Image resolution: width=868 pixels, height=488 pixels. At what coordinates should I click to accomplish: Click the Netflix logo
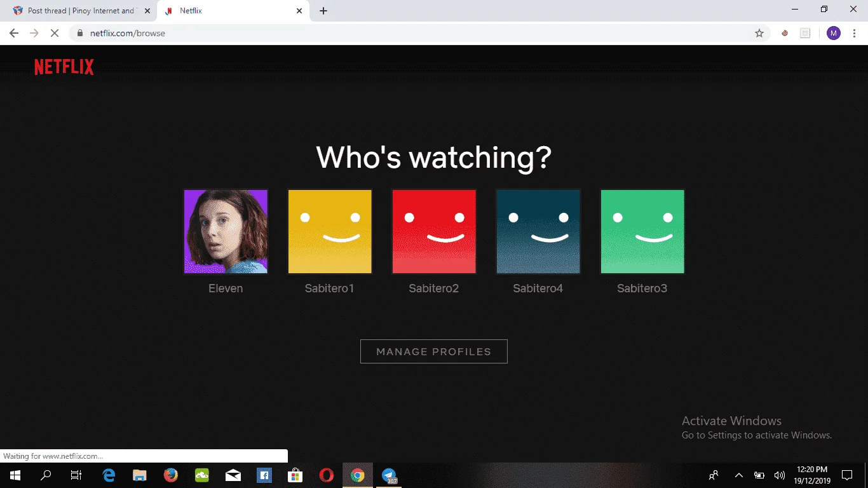point(64,67)
